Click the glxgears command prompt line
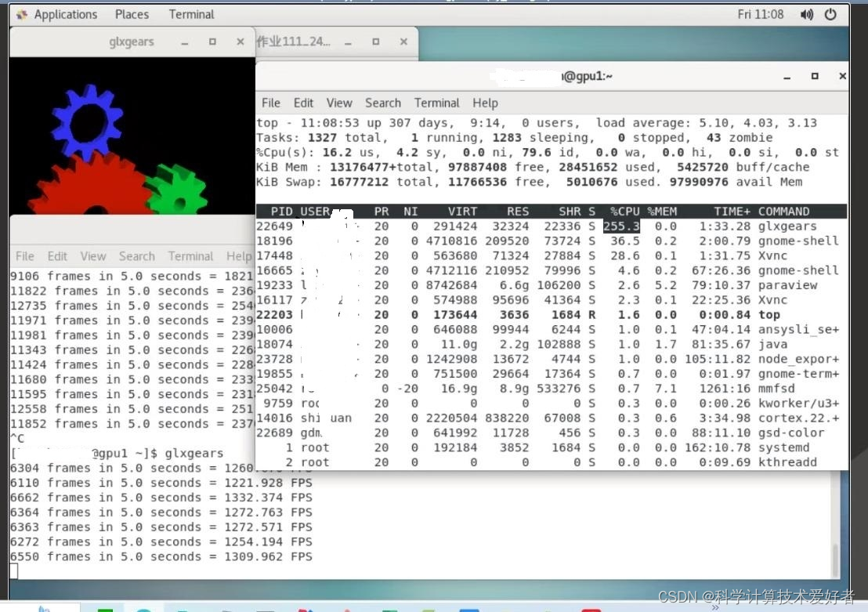 coord(117,453)
